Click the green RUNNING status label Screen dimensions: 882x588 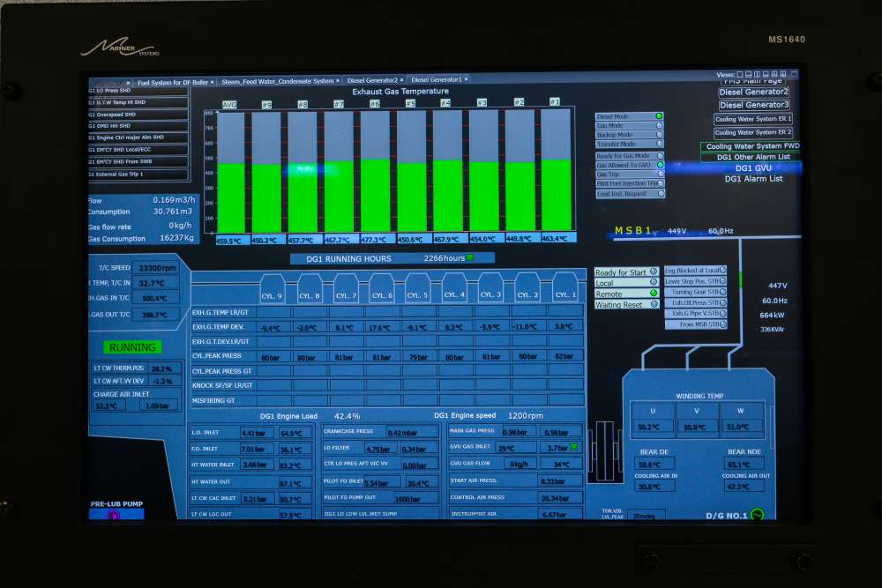(x=132, y=347)
